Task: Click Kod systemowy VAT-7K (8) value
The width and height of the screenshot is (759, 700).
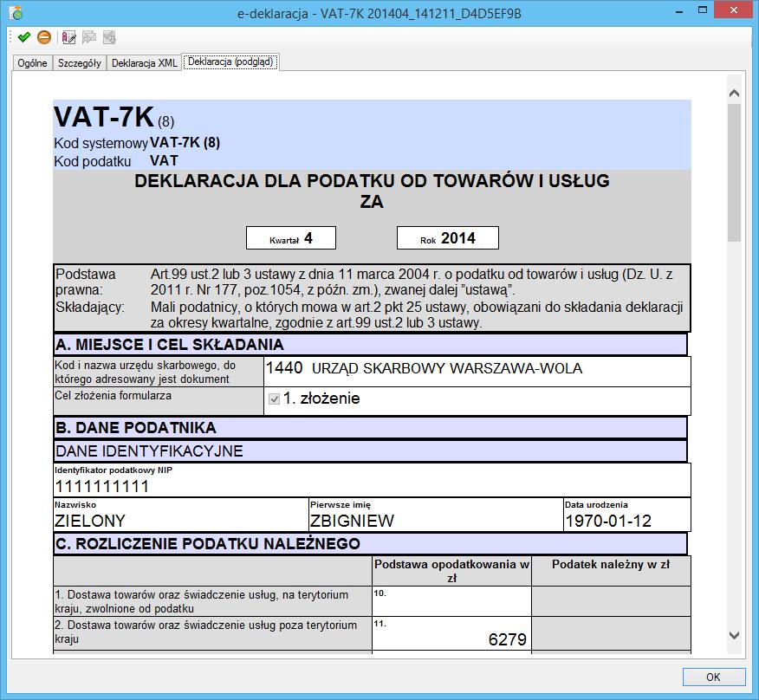Action: click(185, 143)
